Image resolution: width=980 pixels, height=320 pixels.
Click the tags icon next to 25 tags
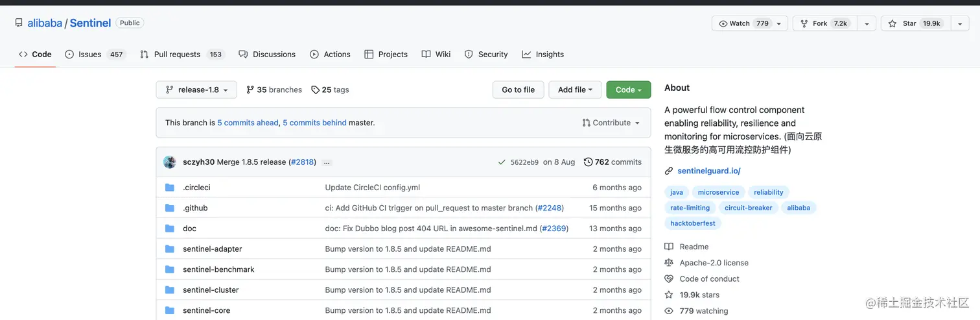pyautogui.click(x=315, y=90)
